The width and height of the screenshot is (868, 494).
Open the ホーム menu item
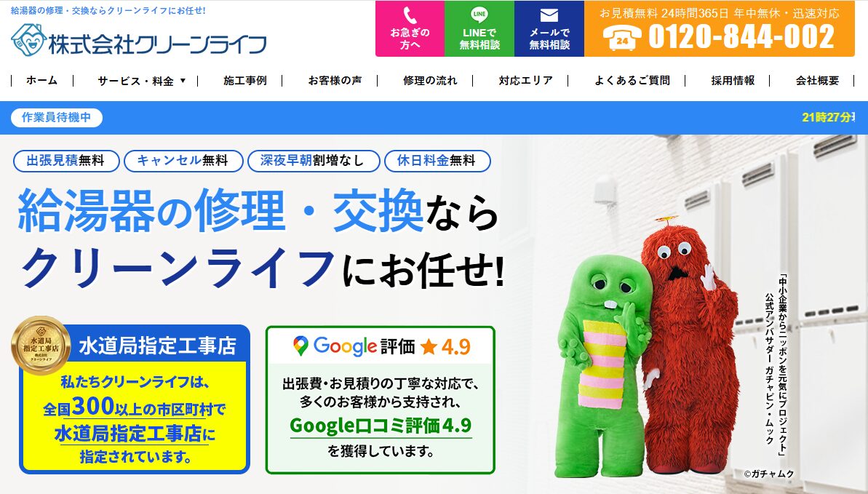[x=41, y=81]
